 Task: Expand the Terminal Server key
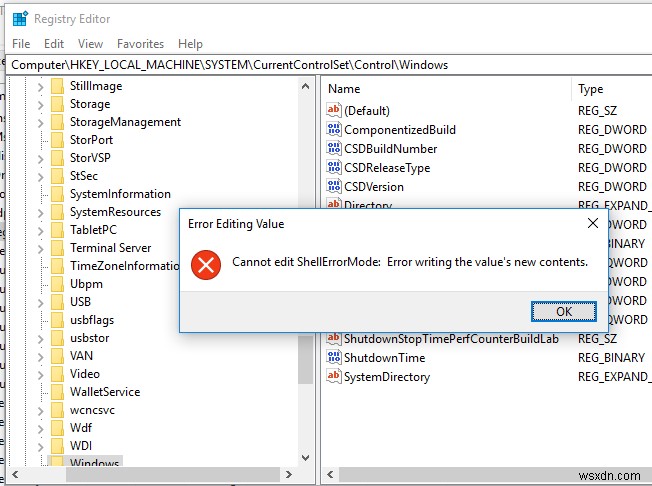[40, 249]
